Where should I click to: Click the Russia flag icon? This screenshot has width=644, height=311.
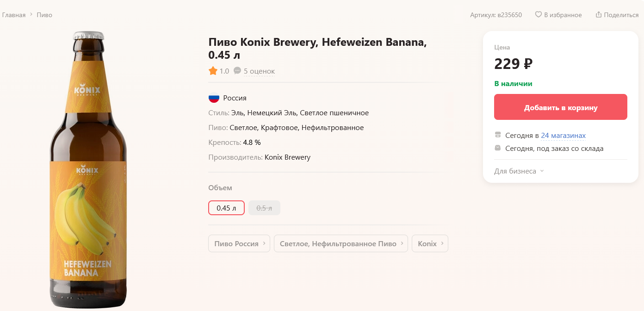[x=214, y=98]
